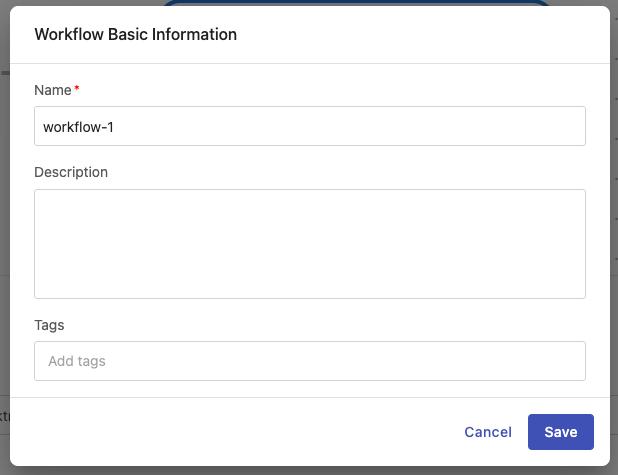Click the bottom-right corner of Description box
Viewport: 618px width, 475px height.
[x=579, y=292]
